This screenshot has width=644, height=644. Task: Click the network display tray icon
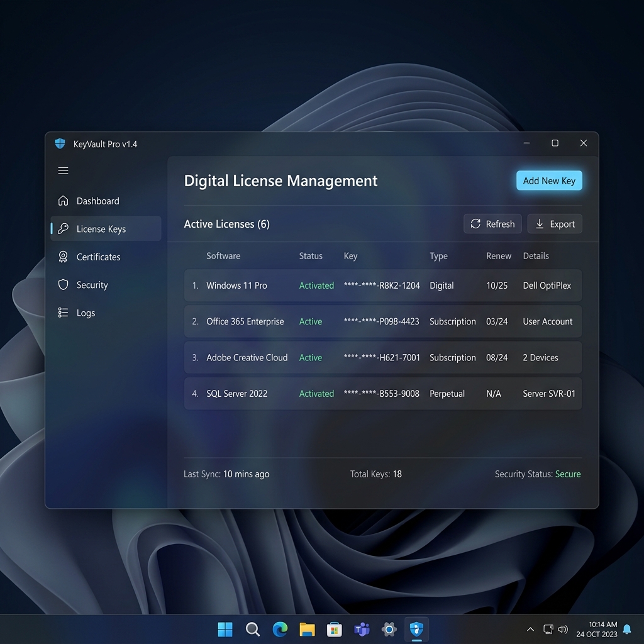click(x=548, y=629)
